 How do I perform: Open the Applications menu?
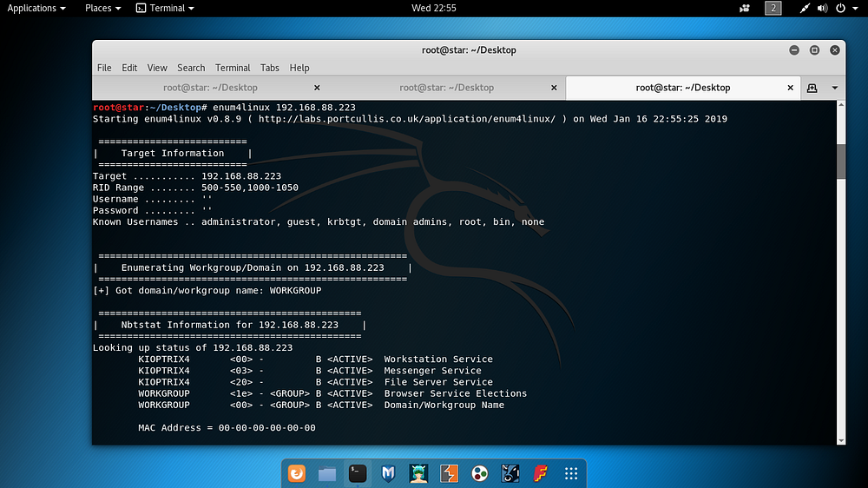[x=36, y=8]
